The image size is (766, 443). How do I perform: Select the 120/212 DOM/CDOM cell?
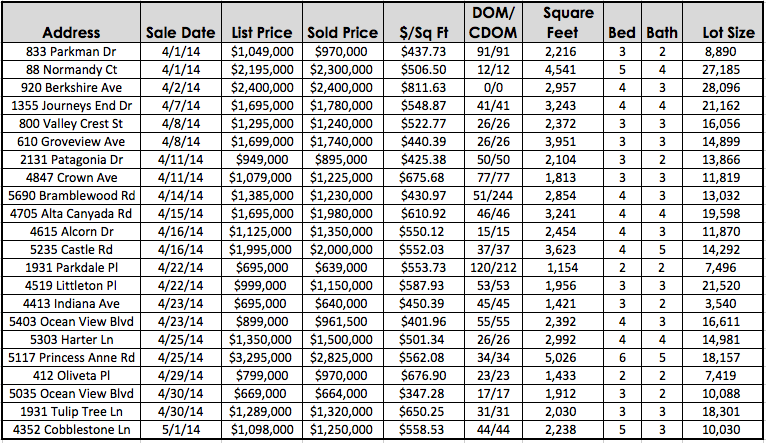(492, 269)
